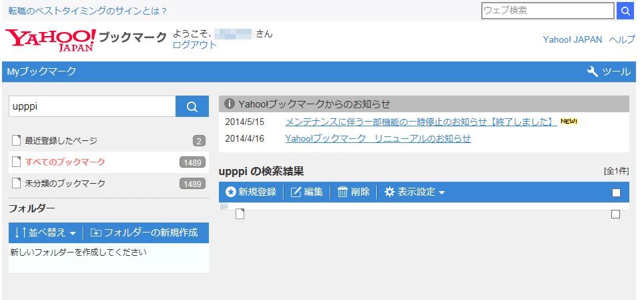Click the 削除 label in the toolbar
The width and height of the screenshot is (644, 300).
pos(360,192)
